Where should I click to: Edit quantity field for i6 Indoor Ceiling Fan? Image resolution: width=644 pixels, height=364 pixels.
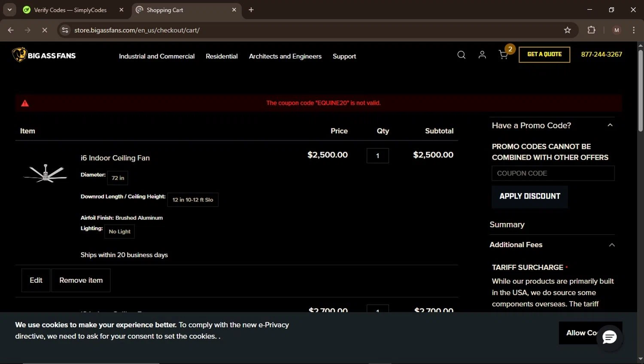coord(378,156)
